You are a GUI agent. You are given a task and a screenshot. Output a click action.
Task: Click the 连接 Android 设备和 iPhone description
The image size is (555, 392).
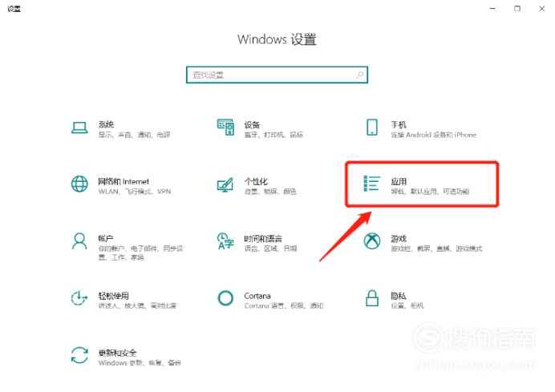434,135
